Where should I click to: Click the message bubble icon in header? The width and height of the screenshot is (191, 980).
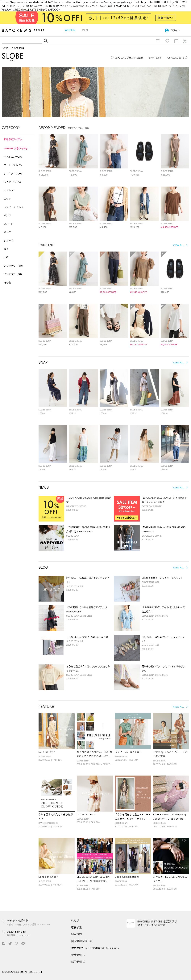pos(176,41)
